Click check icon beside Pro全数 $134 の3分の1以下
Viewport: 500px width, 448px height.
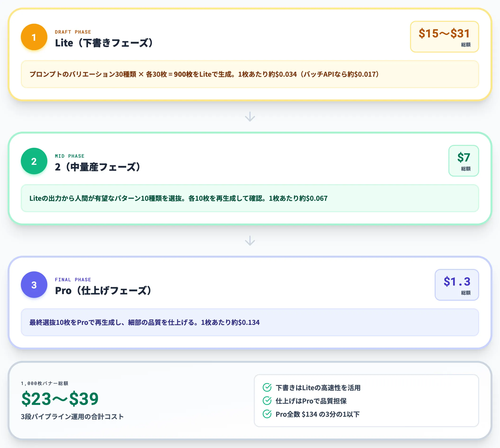tap(267, 414)
